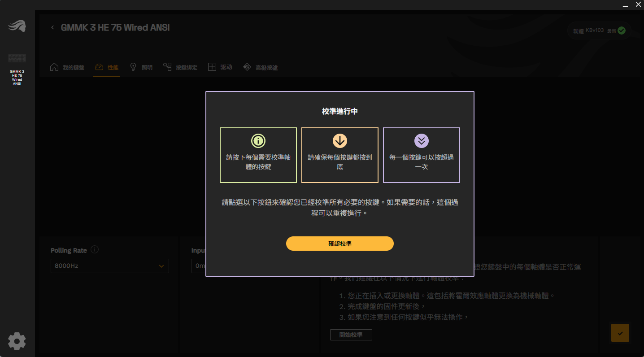
Task: Click the info icon next to Polling Rate
Action: 95,250
